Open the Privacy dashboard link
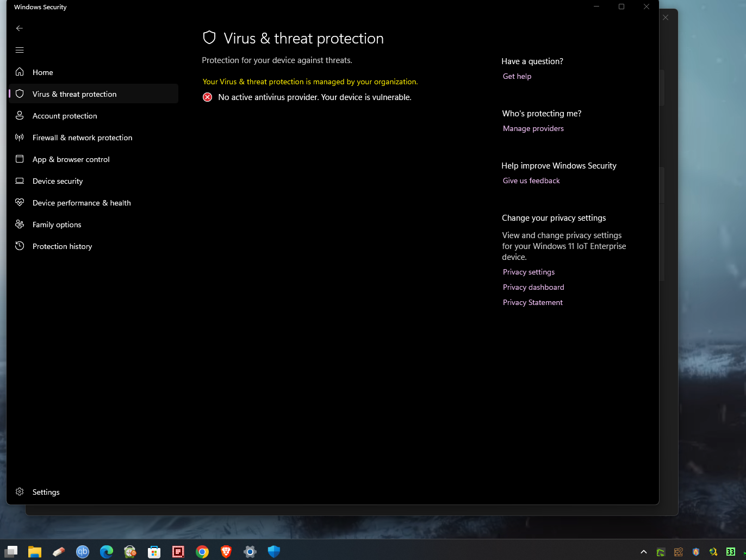 coord(533,287)
